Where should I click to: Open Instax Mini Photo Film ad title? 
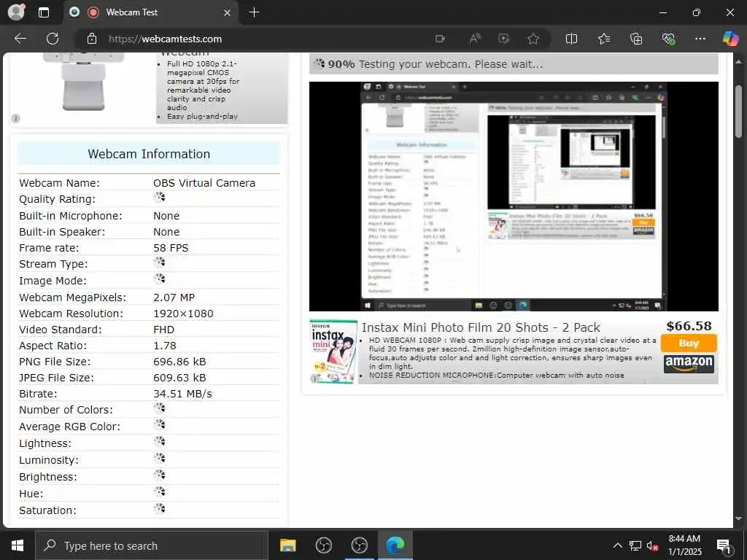click(x=481, y=327)
